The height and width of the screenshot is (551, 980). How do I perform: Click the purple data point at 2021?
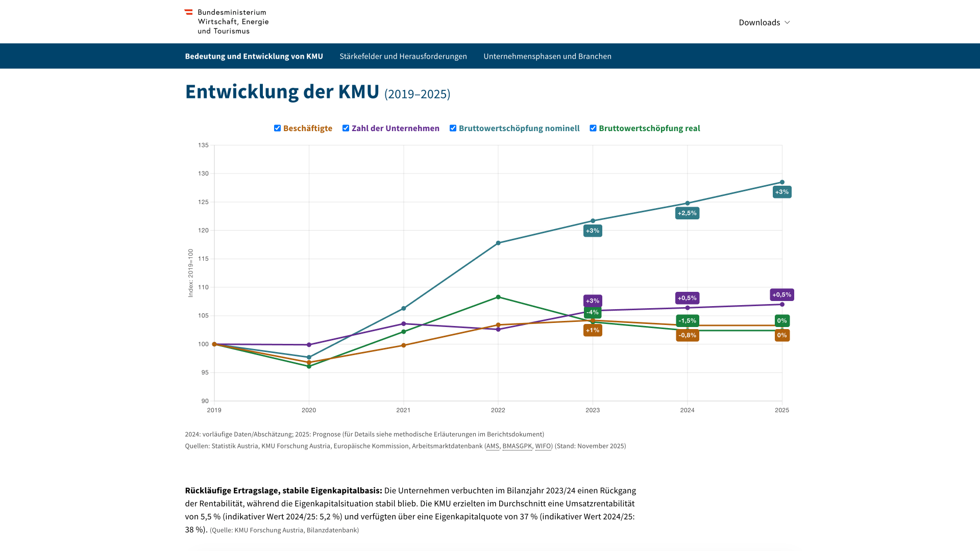coord(404,323)
